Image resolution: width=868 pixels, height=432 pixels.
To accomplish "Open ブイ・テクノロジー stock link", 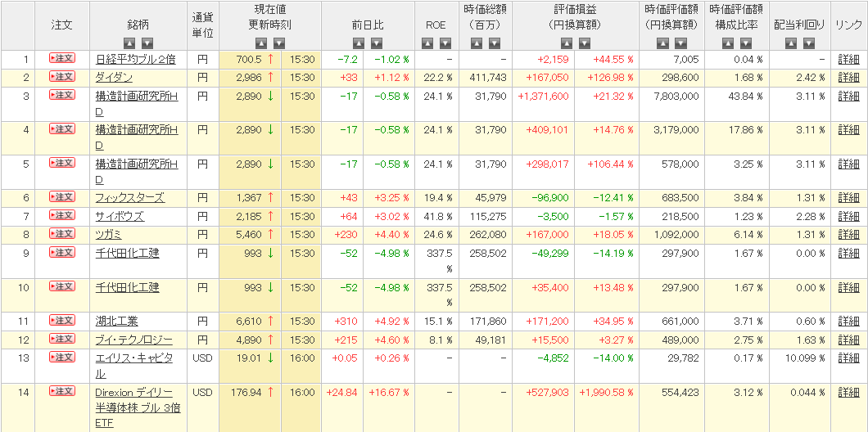I will pyautogui.click(x=134, y=340).
